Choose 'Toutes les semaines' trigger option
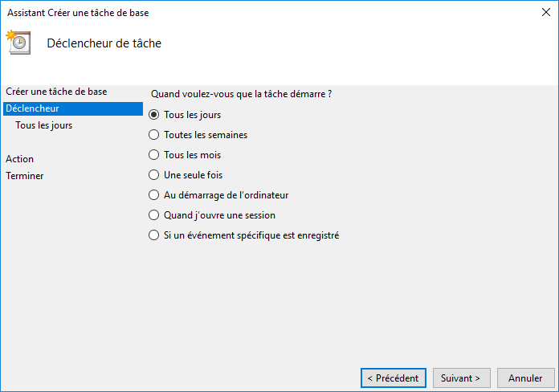This screenshot has height=392, width=559. tap(154, 135)
